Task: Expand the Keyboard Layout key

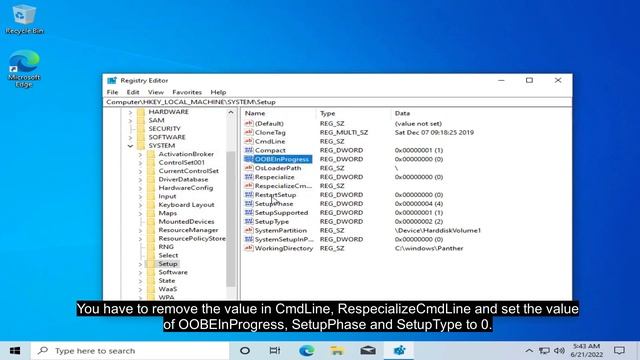Action: point(140,205)
